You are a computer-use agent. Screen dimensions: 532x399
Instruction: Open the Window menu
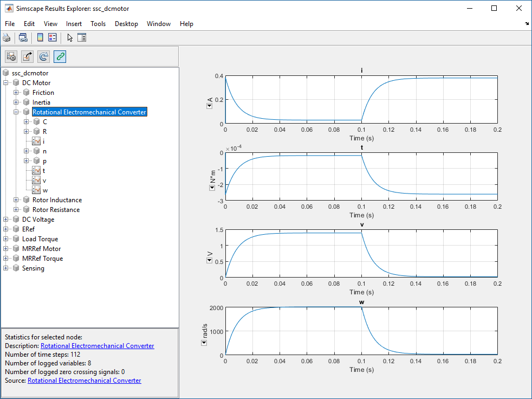tap(158, 24)
